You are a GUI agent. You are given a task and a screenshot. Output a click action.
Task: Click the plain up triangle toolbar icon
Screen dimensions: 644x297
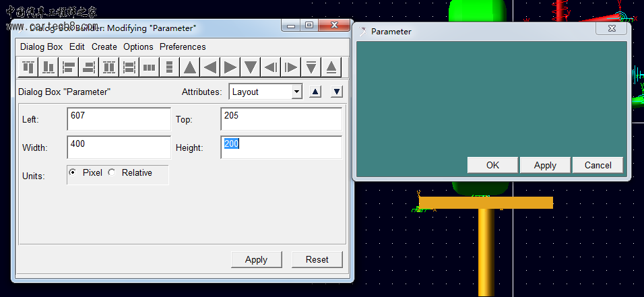click(189, 67)
